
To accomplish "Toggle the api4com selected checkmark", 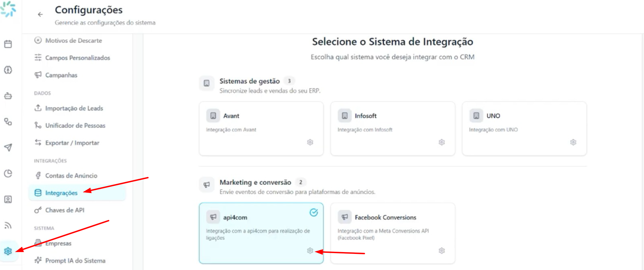I will pyautogui.click(x=314, y=212).
